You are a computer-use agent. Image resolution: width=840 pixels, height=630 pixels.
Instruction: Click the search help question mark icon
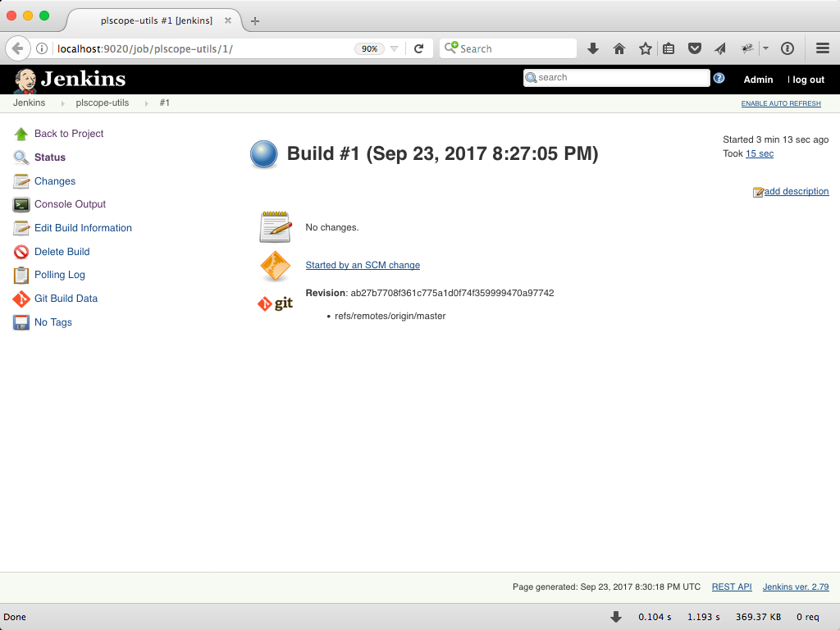(719, 78)
